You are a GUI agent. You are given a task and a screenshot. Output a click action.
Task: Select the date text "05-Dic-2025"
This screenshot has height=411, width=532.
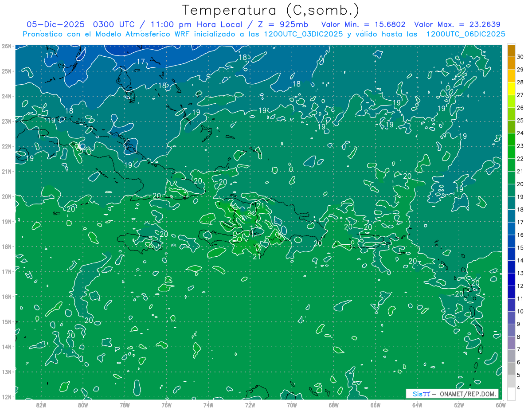[55, 24]
